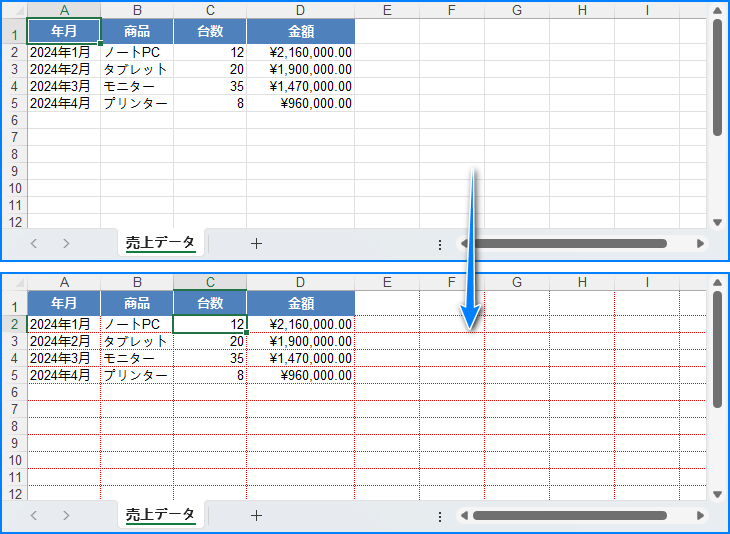Screen dimensions: 730x534
Task: Click scroll left arrow in top window
Action: click(464, 243)
